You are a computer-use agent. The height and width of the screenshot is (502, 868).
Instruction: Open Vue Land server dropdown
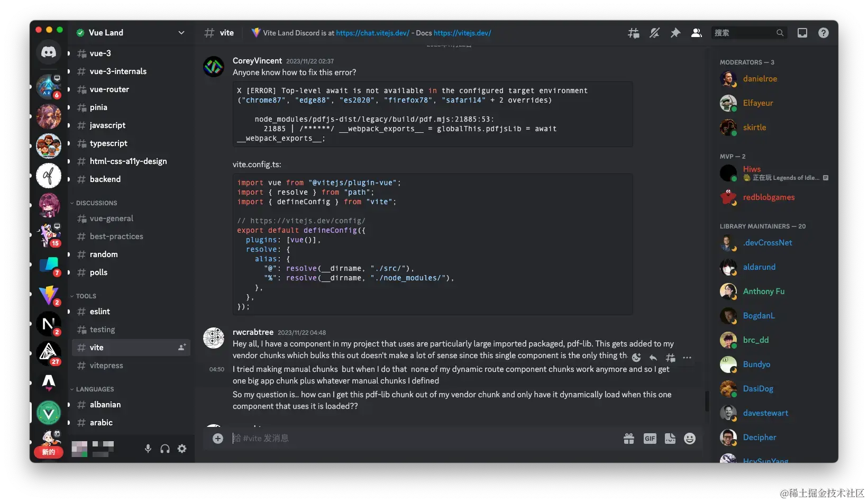tap(181, 33)
